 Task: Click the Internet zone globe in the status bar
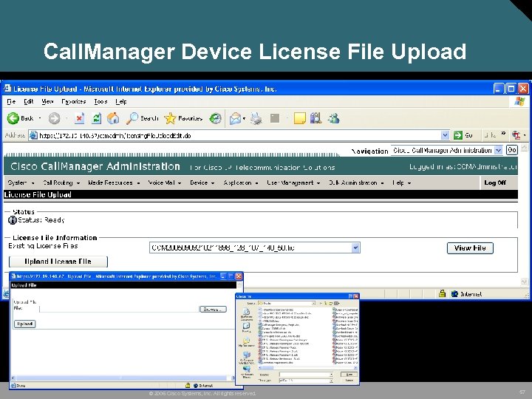(x=454, y=294)
